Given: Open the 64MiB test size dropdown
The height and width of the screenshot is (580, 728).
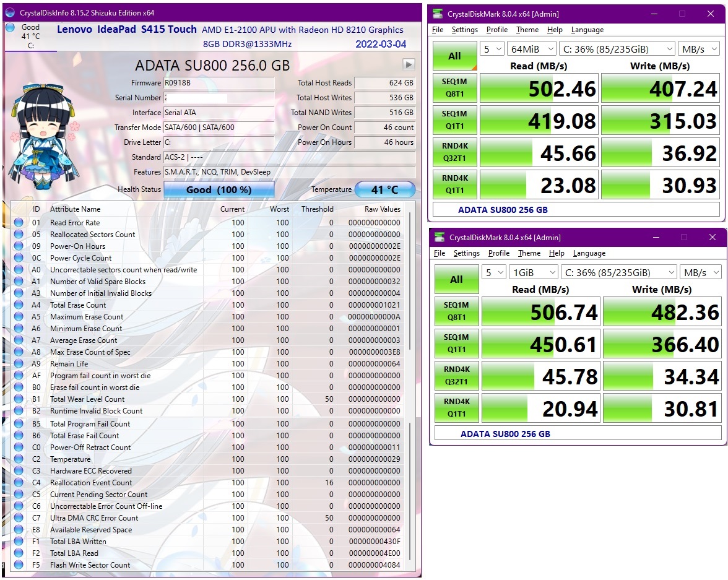Looking at the screenshot, I should click(x=532, y=49).
